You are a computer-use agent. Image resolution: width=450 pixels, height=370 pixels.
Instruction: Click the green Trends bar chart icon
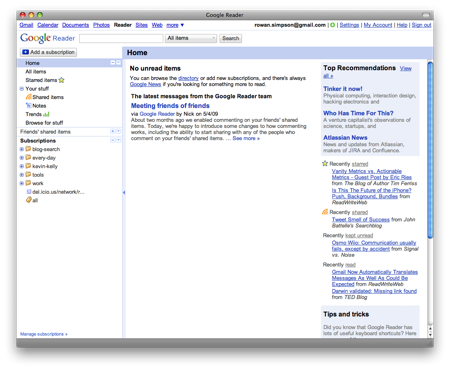point(46,114)
